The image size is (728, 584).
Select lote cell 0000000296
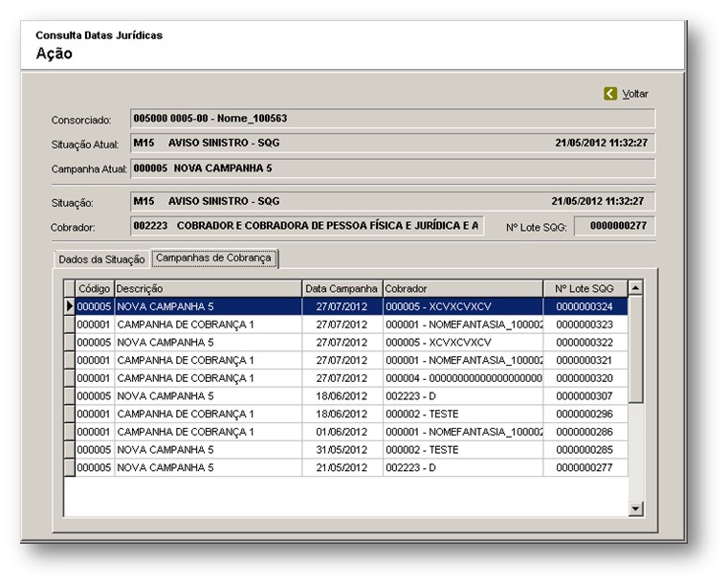(x=585, y=414)
